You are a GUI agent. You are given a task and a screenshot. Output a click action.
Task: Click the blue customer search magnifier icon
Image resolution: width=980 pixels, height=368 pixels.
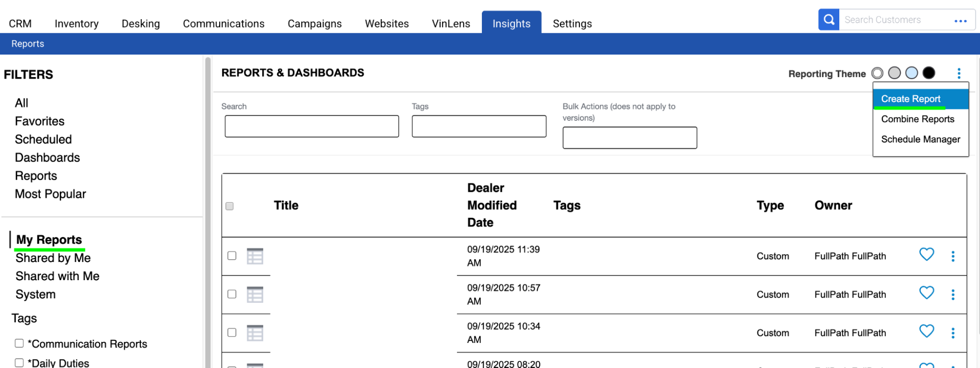click(829, 20)
